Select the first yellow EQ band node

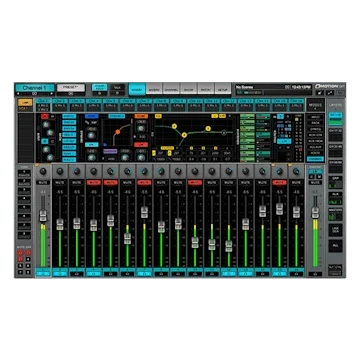pos(174,127)
